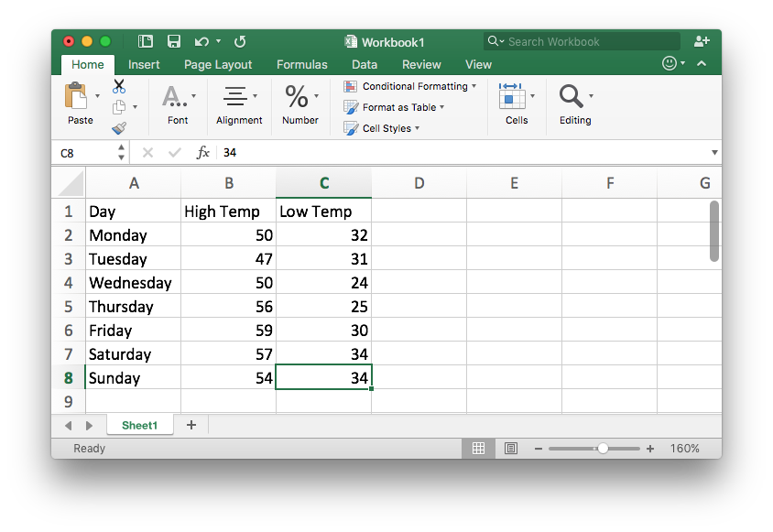Image resolution: width=773 pixels, height=532 pixels.
Task: Switch to Page Layout view in status bar
Action: point(511,449)
